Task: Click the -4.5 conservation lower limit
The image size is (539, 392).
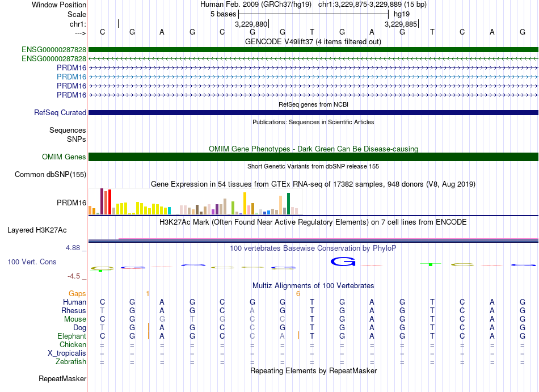Action: (74, 276)
